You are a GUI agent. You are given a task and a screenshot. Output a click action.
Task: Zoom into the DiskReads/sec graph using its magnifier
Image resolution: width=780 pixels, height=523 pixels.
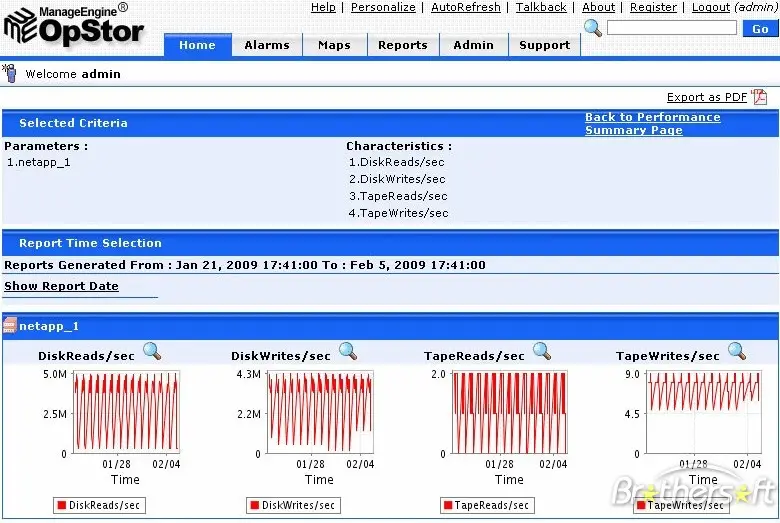click(x=152, y=351)
